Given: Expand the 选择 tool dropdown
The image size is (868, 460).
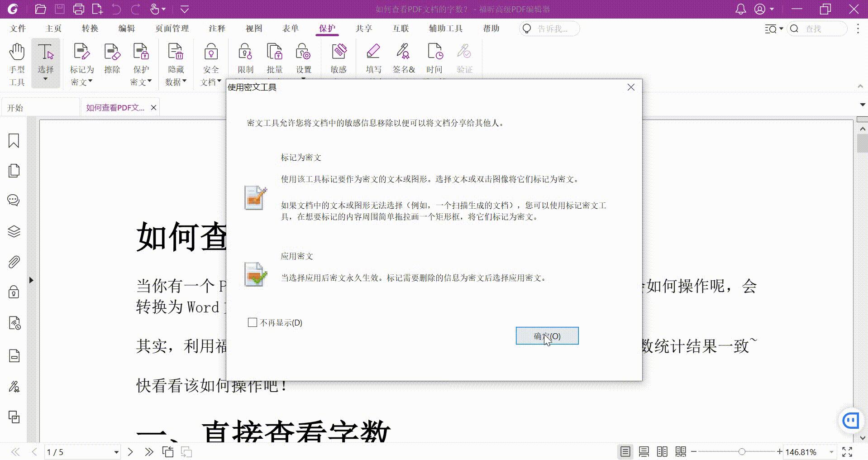Looking at the screenshot, I should coord(45,78).
